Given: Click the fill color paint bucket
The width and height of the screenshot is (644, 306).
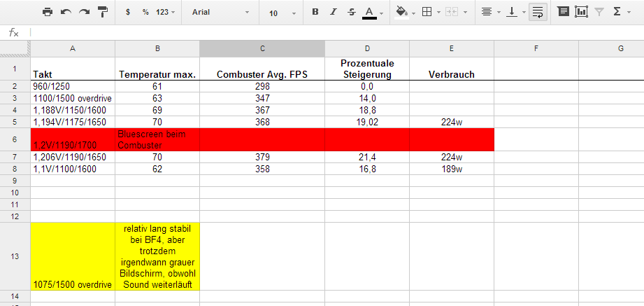Looking at the screenshot, I should point(401,13).
